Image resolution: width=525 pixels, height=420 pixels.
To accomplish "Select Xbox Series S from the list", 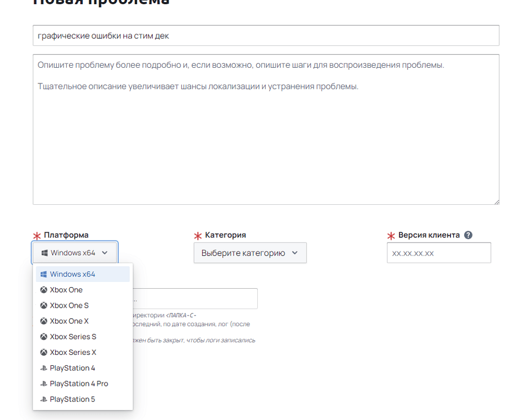I will 73,337.
